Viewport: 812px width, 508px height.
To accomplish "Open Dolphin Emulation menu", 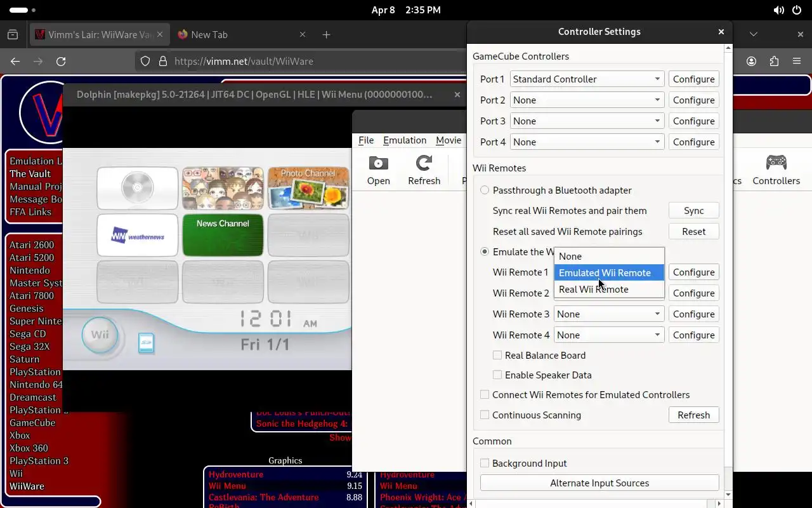I will pos(405,140).
